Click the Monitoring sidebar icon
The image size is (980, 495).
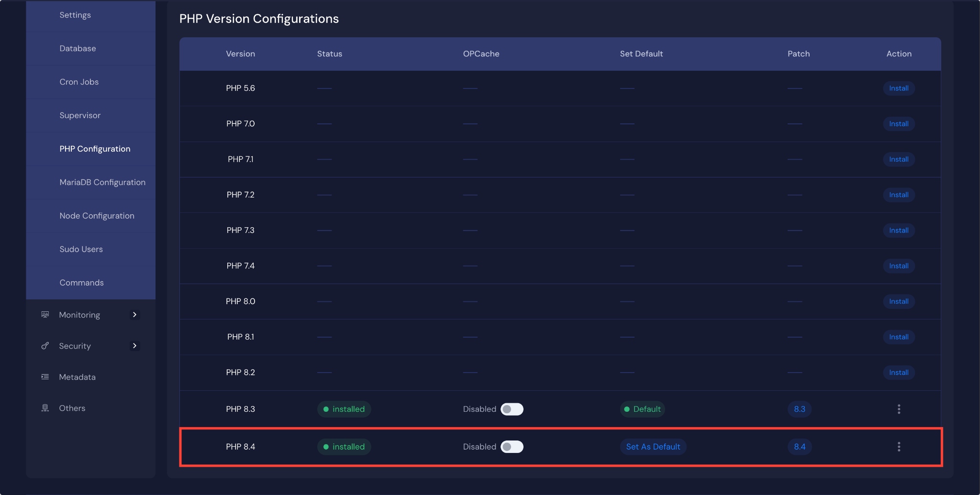(x=45, y=315)
